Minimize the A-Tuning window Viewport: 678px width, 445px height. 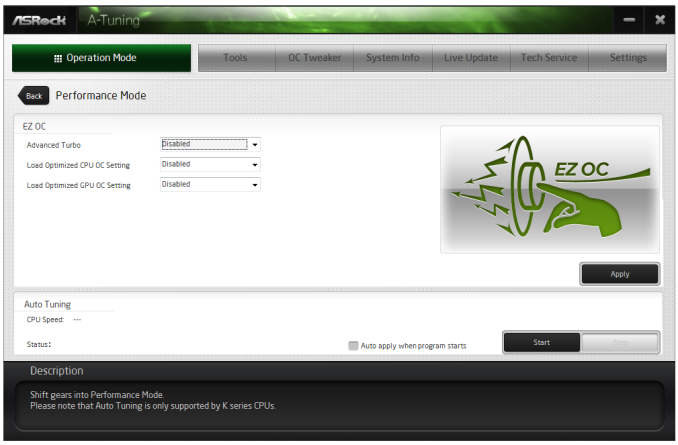[x=629, y=20]
